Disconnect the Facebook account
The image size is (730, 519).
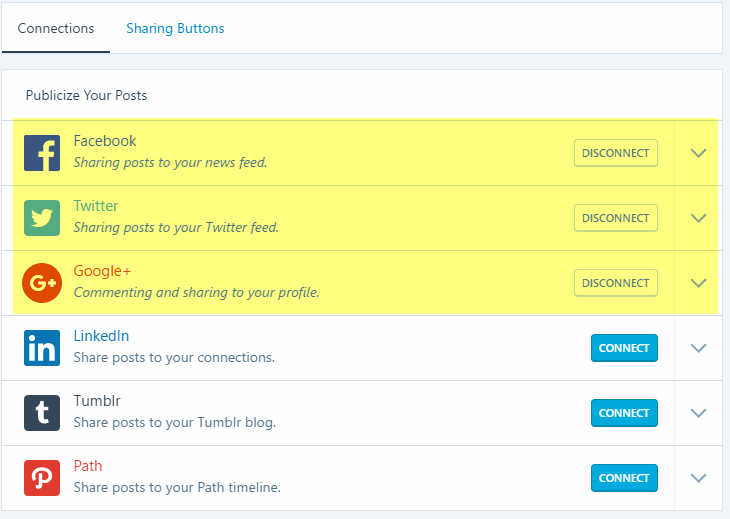[615, 153]
